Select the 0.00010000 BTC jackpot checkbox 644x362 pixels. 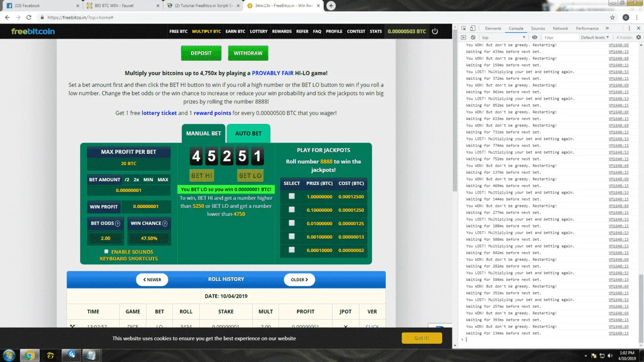[291, 250]
